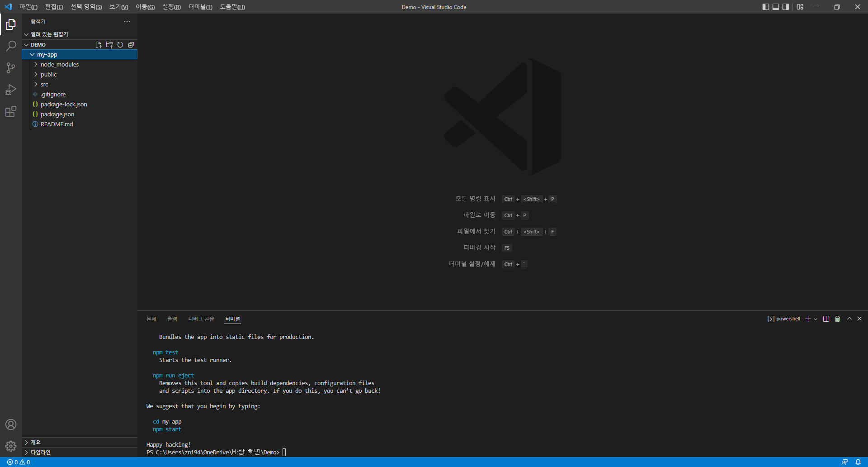Open the 이동(G) menu

click(x=145, y=7)
